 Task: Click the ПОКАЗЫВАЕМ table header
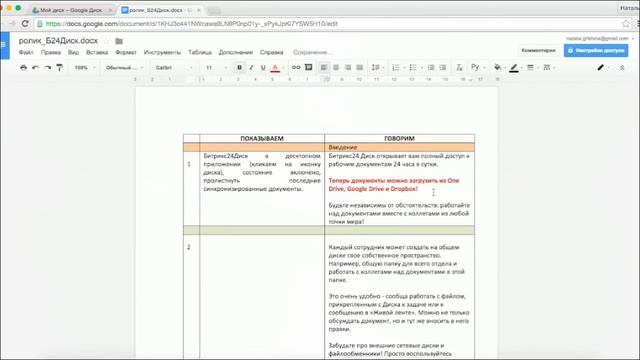point(262,138)
